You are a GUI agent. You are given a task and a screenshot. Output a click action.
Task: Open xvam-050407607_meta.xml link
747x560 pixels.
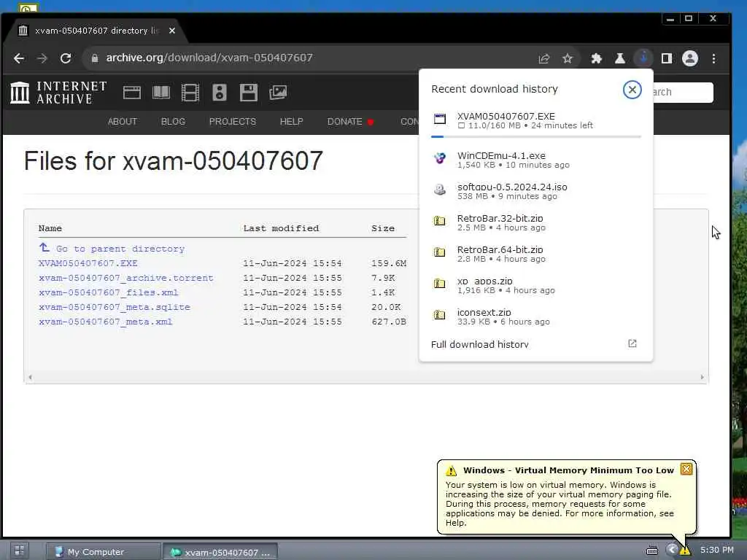click(105, 322)
